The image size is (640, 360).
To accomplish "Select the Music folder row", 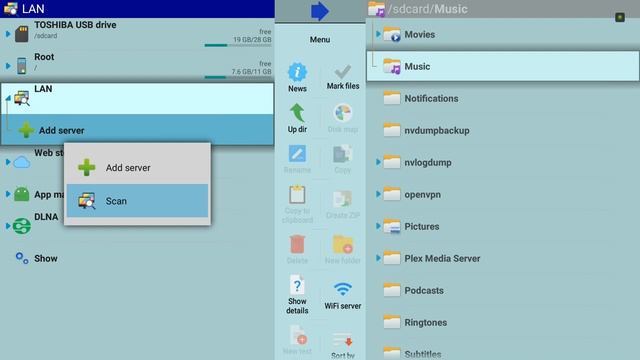I will [x=503, y=66].
